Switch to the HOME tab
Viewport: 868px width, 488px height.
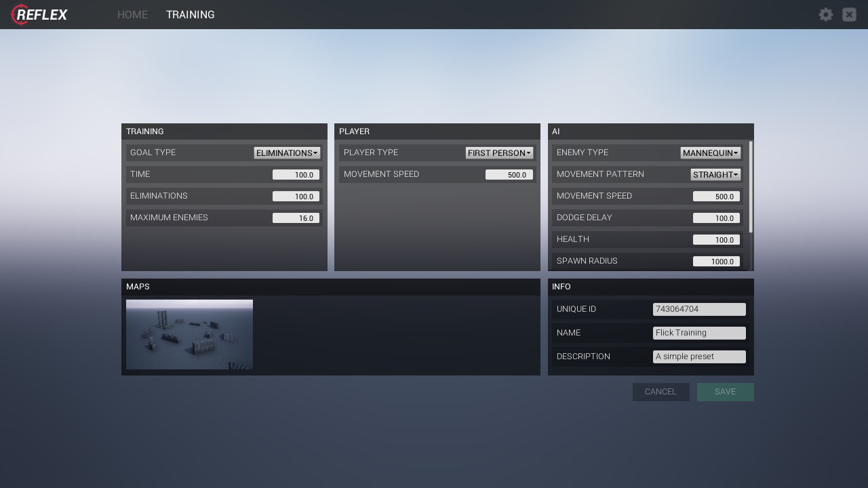132,14
